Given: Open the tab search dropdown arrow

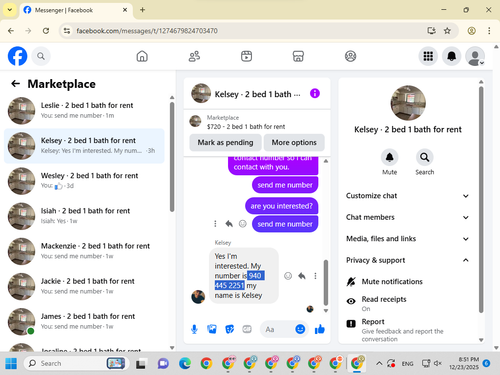Looking at the screenshot, I should click(10, 10).
